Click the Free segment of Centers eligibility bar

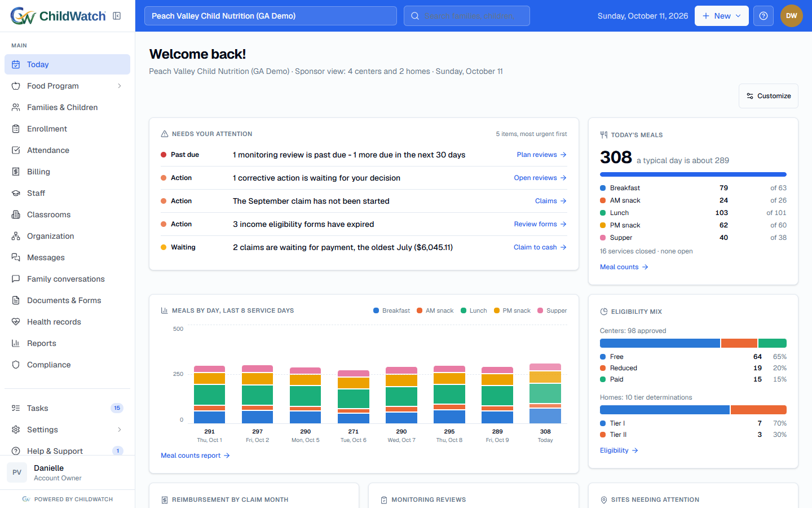click(x=660, y=343)
